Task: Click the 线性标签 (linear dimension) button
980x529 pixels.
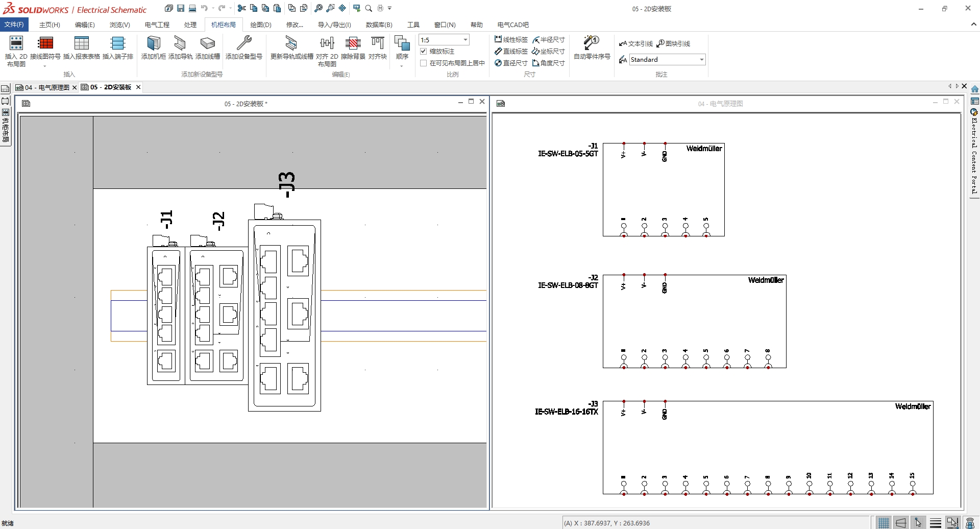Action: [511, 40]
